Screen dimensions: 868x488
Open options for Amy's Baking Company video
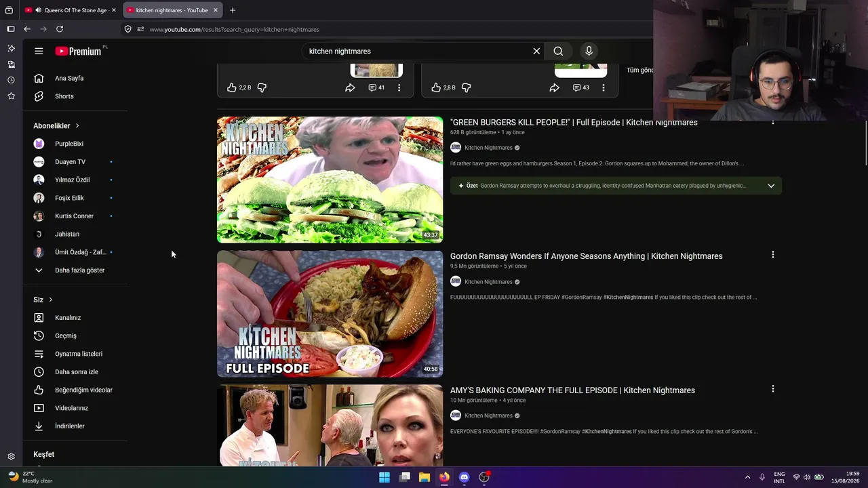tap(772, 389)
